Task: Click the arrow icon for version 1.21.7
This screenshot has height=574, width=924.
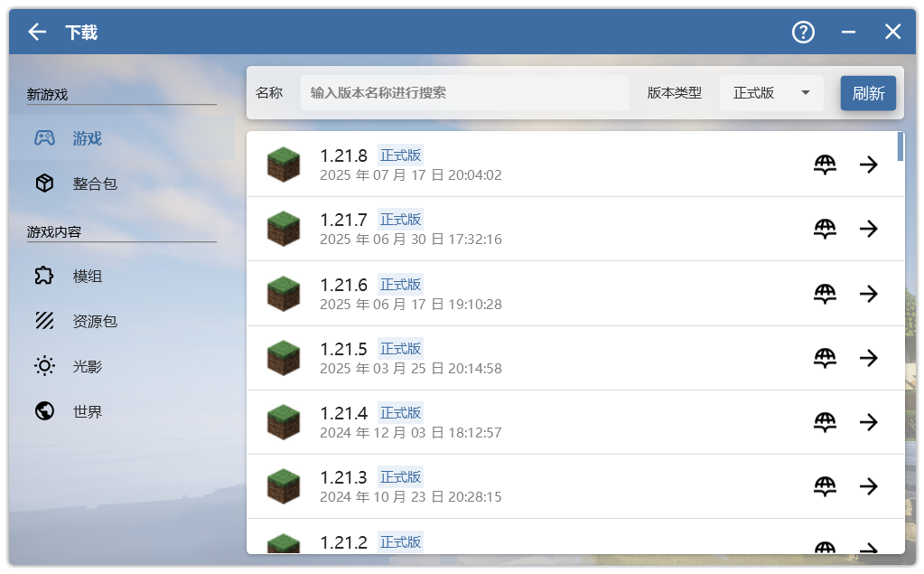Action: click(x=868, y=229)
